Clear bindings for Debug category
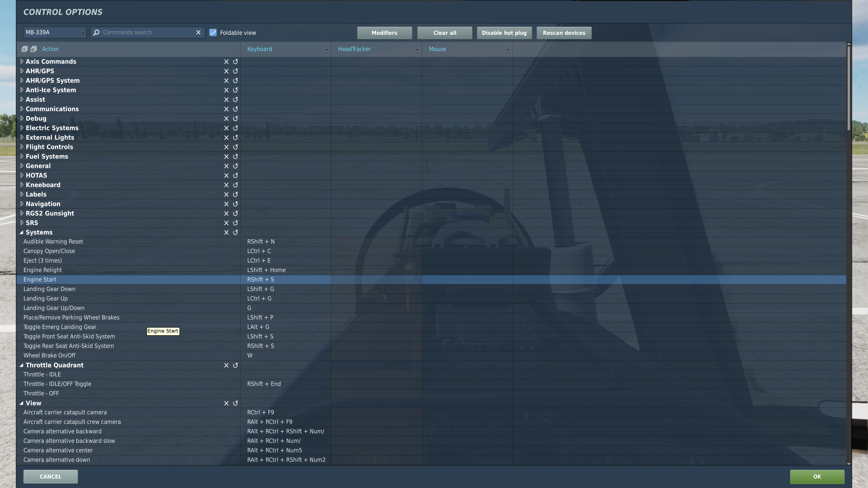This screenshot has height=488, width=868. click(226, 119)
